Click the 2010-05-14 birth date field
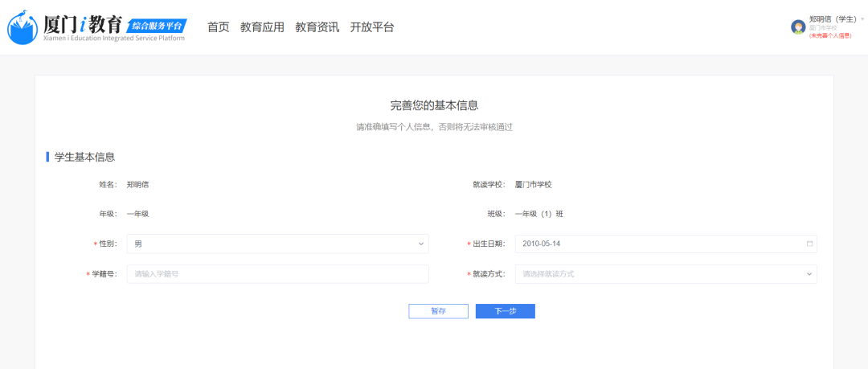 pos(659,244)
